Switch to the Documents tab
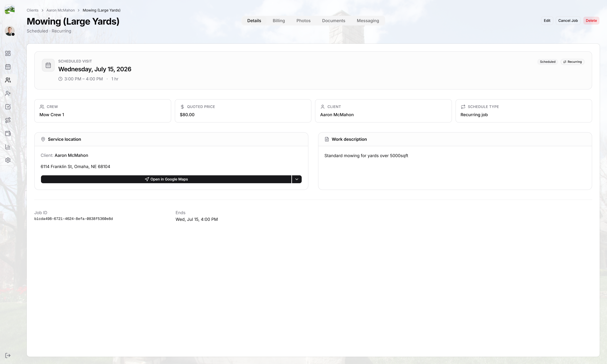The height and width of the screenshot is (364, 607). pos(334,21)
